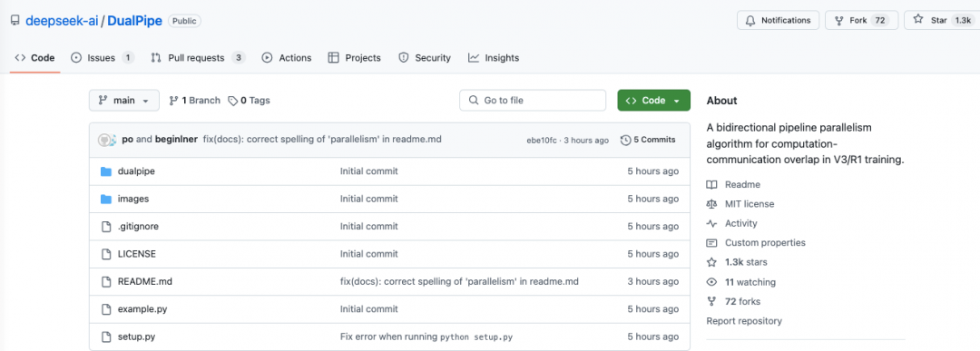Open the Projects tab

pyautogui.click(x=354, y=57)
